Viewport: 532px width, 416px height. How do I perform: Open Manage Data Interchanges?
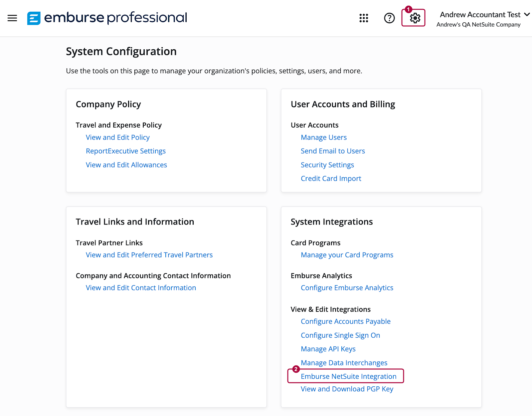[x=344, y=363]
